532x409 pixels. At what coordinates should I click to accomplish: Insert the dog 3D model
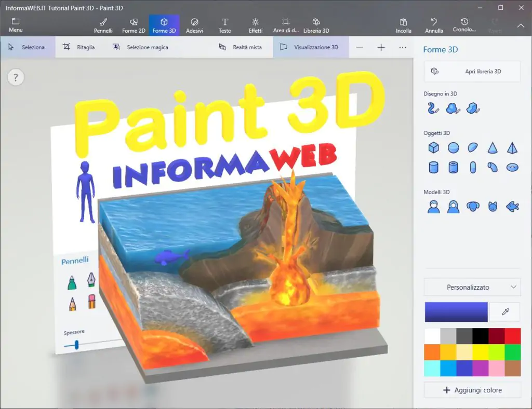tap(473, 207)
